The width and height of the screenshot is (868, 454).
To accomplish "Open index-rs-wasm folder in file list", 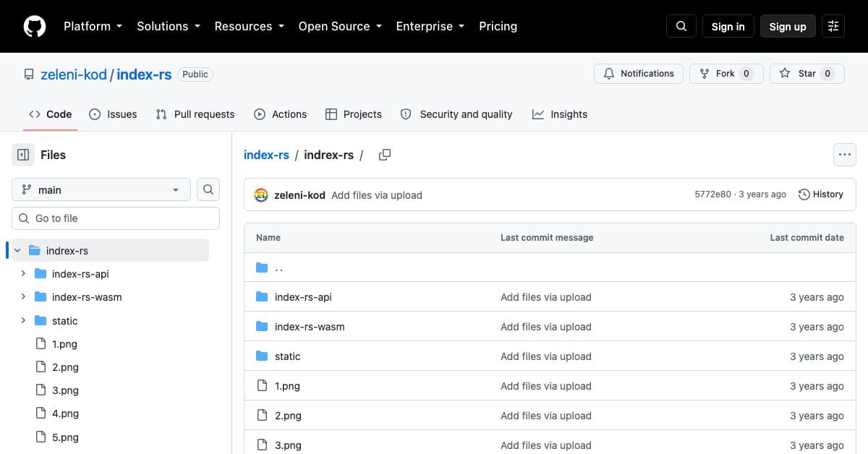I will (x=310, y=327).
